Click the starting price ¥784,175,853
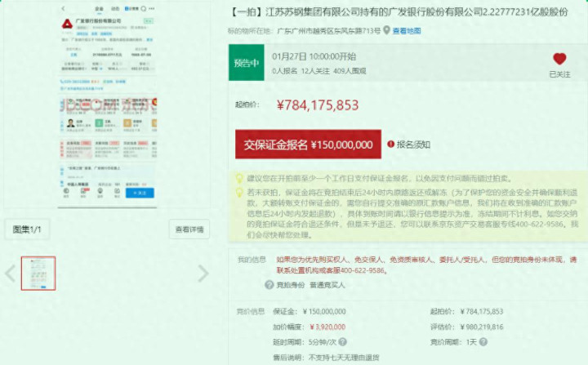 pos(318,105)
